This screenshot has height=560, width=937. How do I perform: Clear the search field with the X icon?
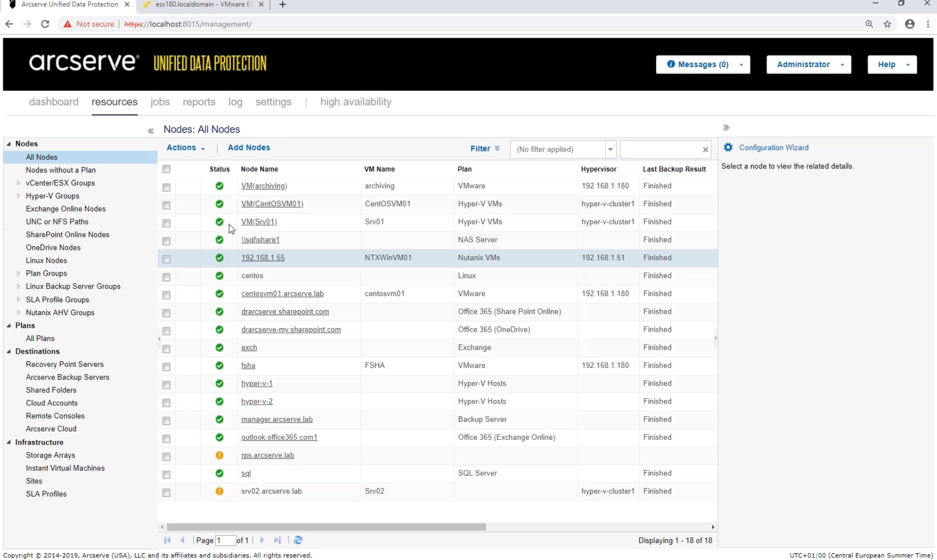click(705, 150)
